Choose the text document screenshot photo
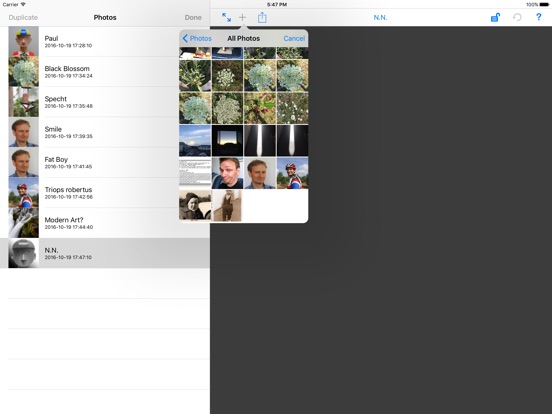552x414 pixels. click(195, 173)
